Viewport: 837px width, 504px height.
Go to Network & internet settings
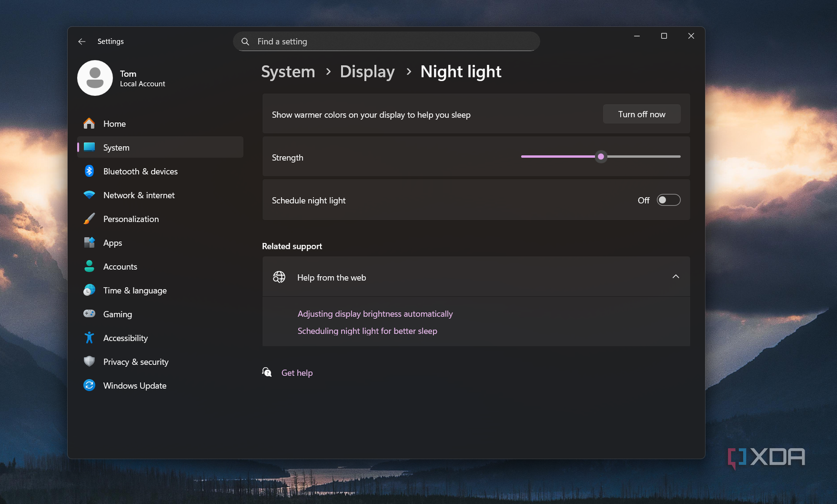[160, 195]
